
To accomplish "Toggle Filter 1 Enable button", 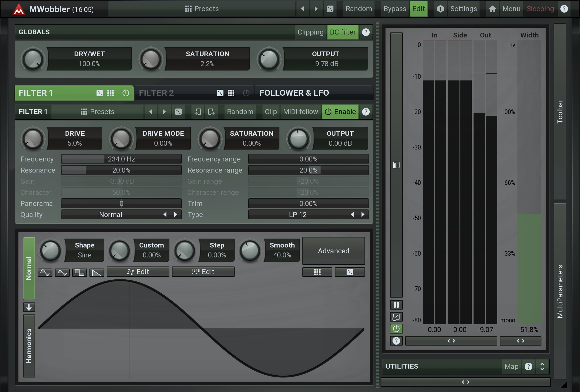I will pos(340,112).
